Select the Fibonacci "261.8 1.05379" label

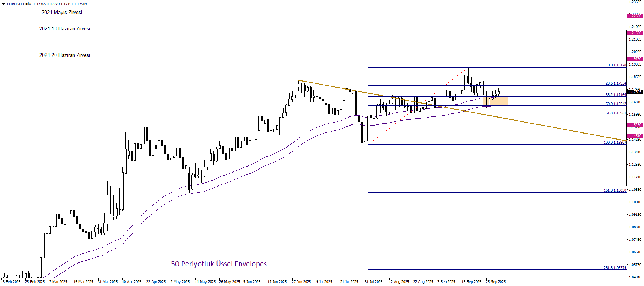(x=615, y=268)
